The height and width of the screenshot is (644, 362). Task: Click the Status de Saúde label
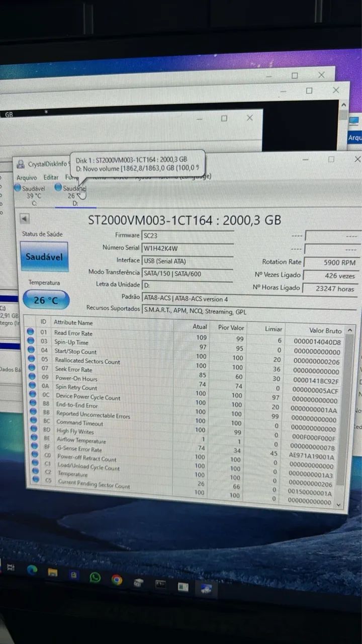[x=42, y=234]
